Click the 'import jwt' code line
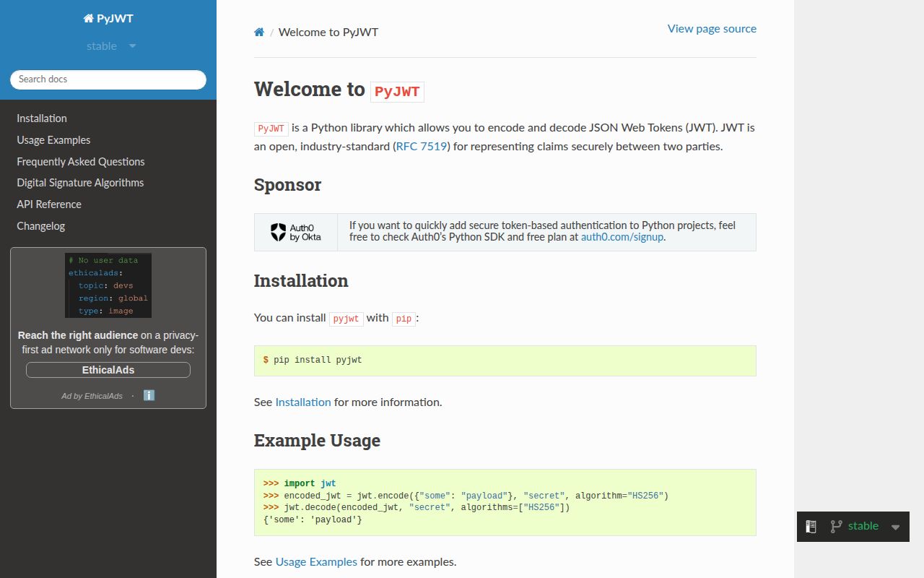Image resolution: width=924 pixels, height=578 pixels. (x=300, y=483)
